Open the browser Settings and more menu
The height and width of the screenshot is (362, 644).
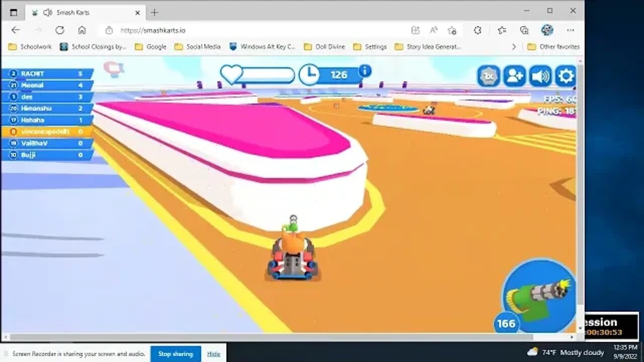pos(571,30)
